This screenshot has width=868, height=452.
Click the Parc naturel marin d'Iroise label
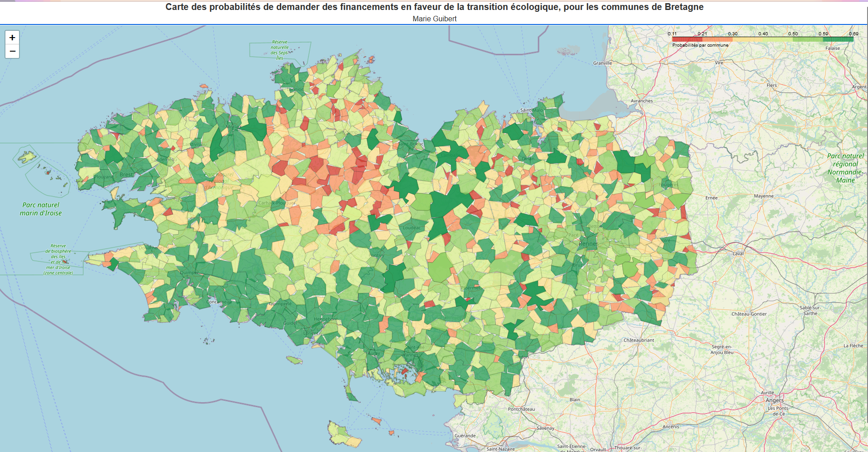41,209
